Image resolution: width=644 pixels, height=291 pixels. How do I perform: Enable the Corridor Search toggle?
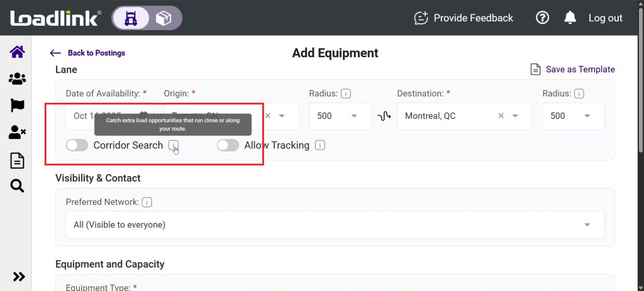[x=77, y=145]
